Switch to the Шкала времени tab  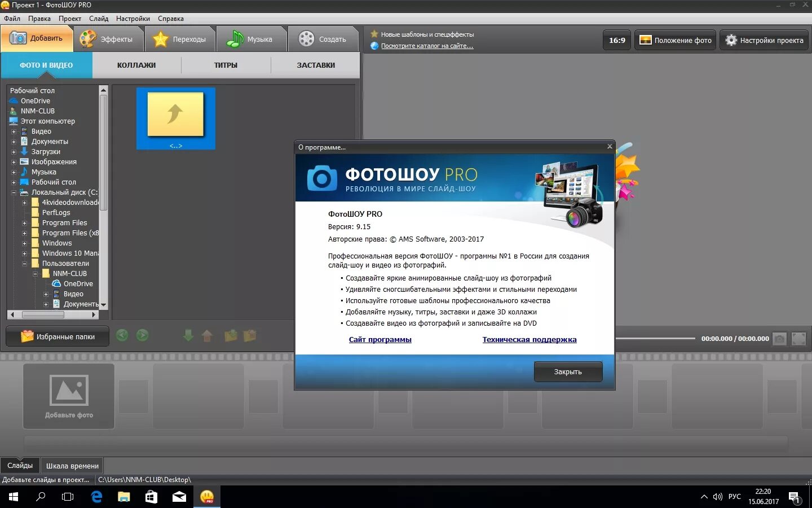click(x=72, y=466)
